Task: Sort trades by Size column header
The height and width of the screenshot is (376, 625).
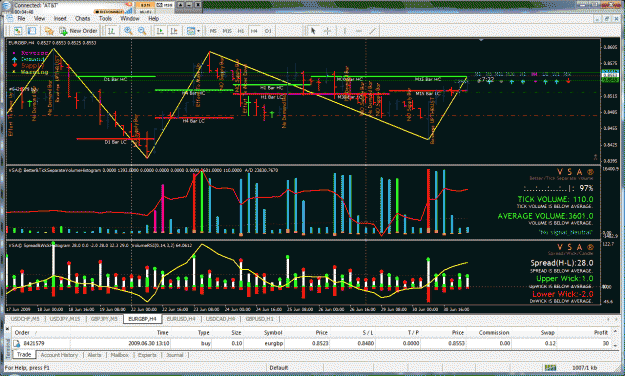Action: pyautogui.click(x=236, y=333)
